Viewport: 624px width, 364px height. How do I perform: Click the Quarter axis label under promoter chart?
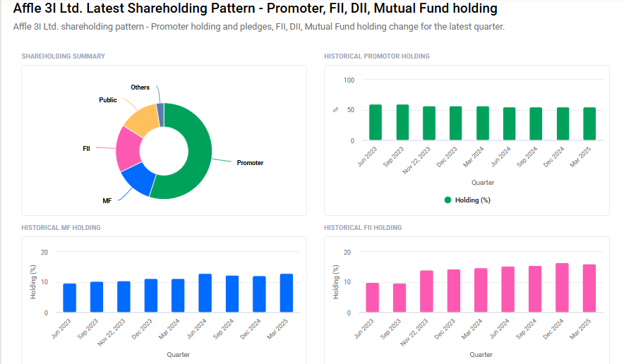(x=483, y=183)
